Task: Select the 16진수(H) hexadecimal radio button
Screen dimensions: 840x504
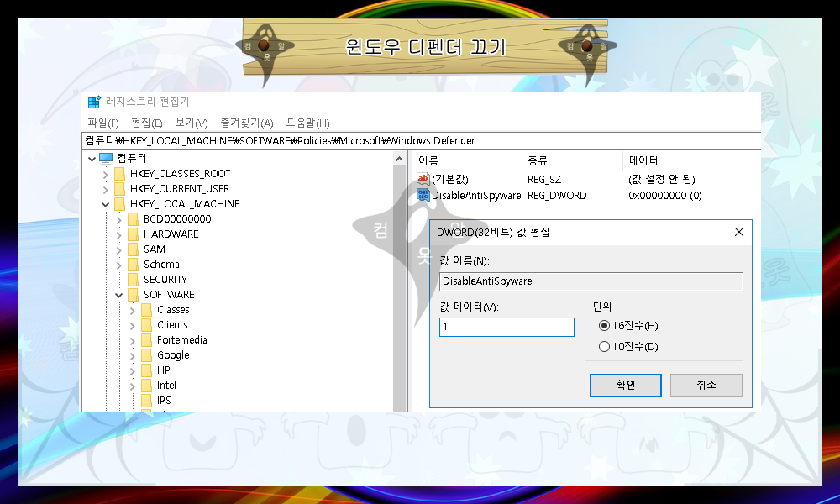Action: 604,326
